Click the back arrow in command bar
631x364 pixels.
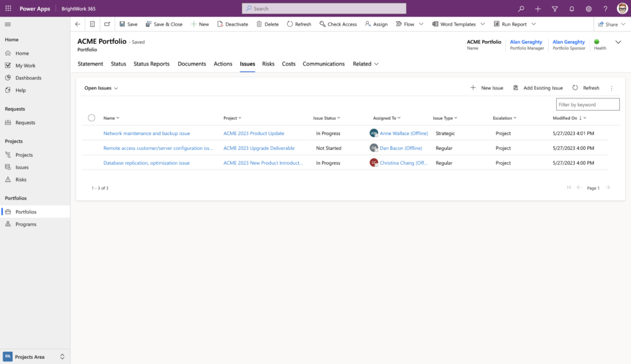(x=78, y=24)
